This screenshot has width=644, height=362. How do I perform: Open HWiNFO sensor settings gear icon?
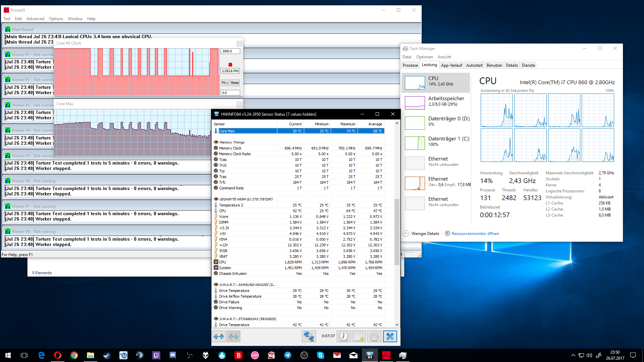click(x=374, y=336)
